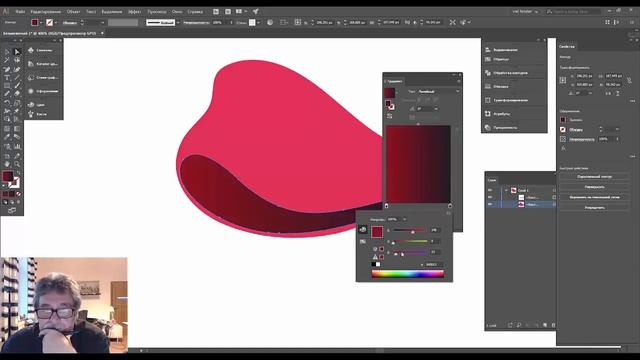Select the Rectangle tool
Image resolution: width=640 pixels, height=360 pixels.
click(7, 86)
